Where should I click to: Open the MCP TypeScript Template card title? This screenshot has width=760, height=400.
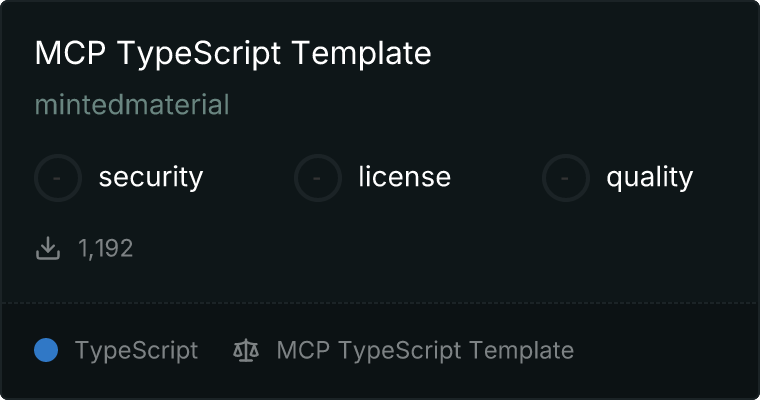click(x=233, y=53)
